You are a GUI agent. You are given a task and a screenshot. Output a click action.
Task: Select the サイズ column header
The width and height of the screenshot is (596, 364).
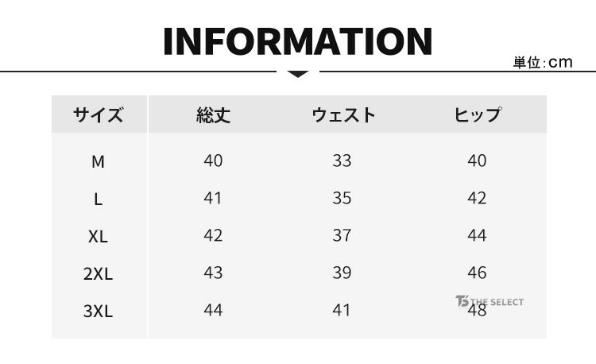point(99,114)
